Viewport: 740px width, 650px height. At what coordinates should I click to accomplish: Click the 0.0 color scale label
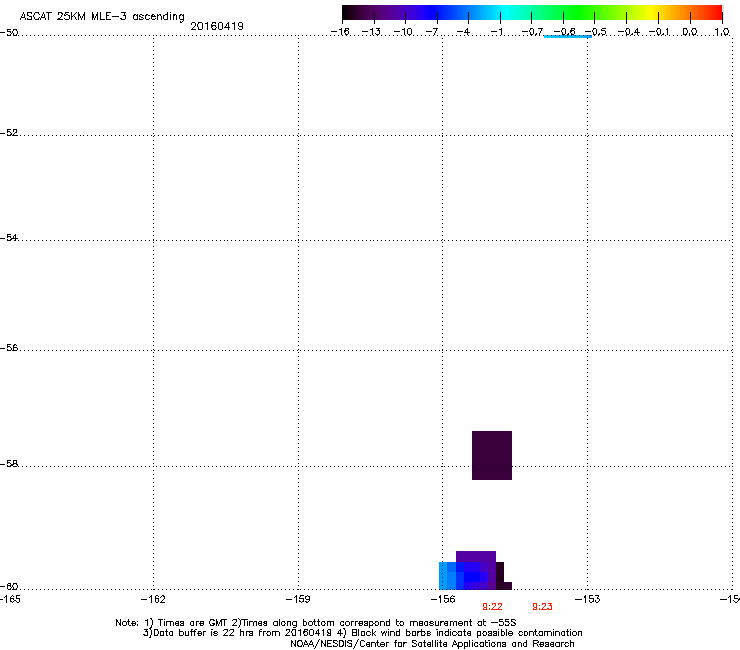690,32
